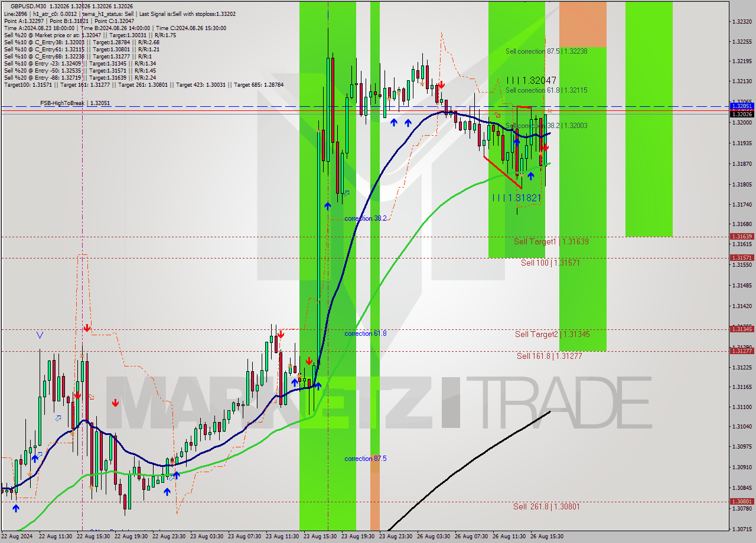This screenshot has height=543, width=756.
Task: Click the 1.31100 price scale value
Action: point(742,407)
